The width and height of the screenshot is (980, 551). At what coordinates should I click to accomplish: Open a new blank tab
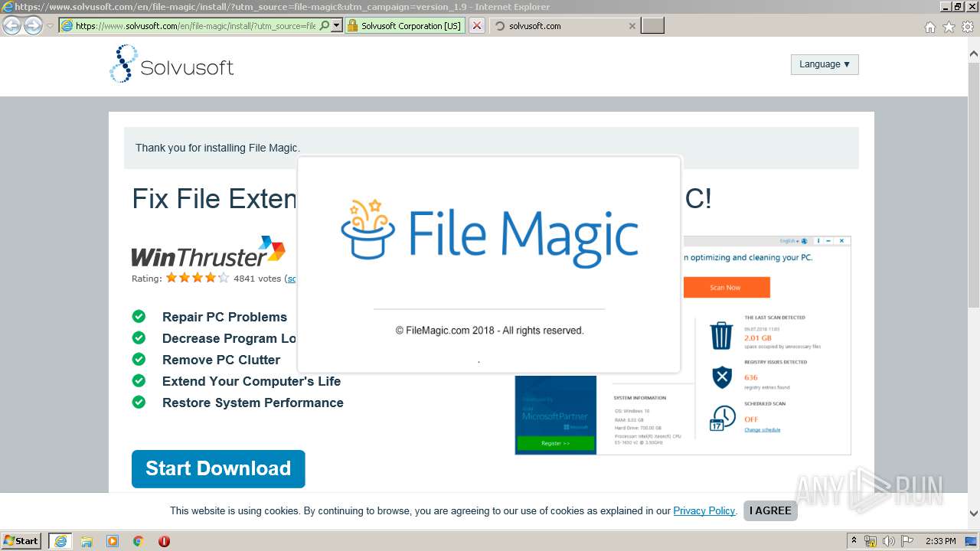(x=652, y=25)
